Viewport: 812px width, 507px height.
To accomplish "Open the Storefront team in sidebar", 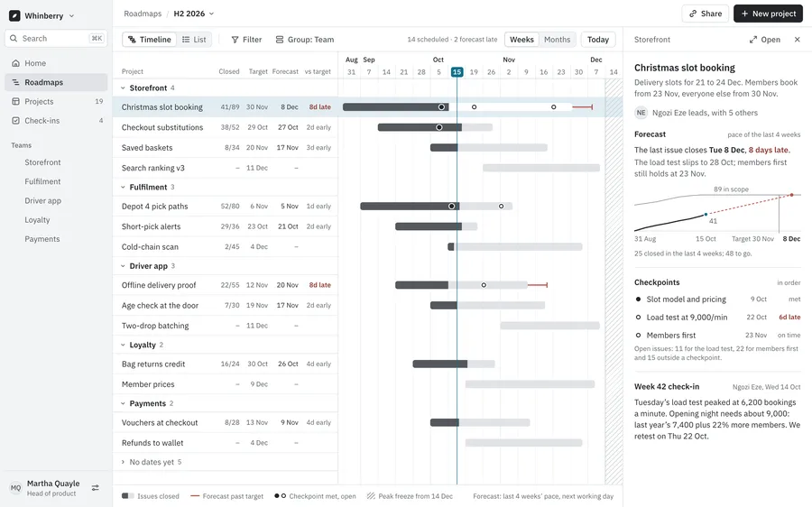I will pyautogui.click(x=42, y=162).
